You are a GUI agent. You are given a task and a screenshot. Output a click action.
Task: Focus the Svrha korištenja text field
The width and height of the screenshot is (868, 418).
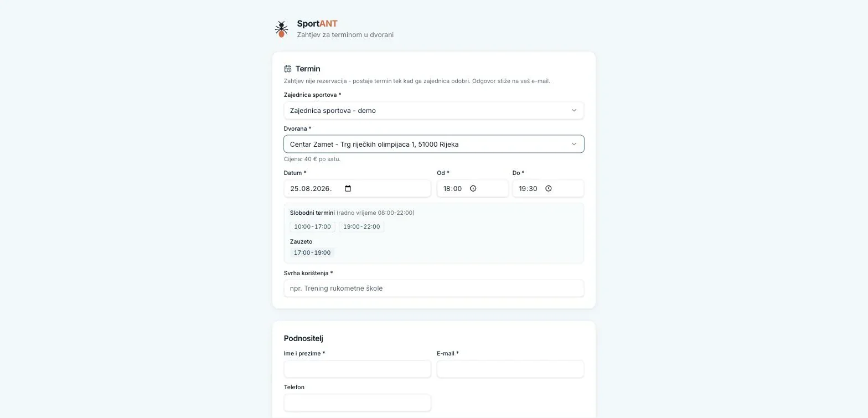click(x=434, y=288)
